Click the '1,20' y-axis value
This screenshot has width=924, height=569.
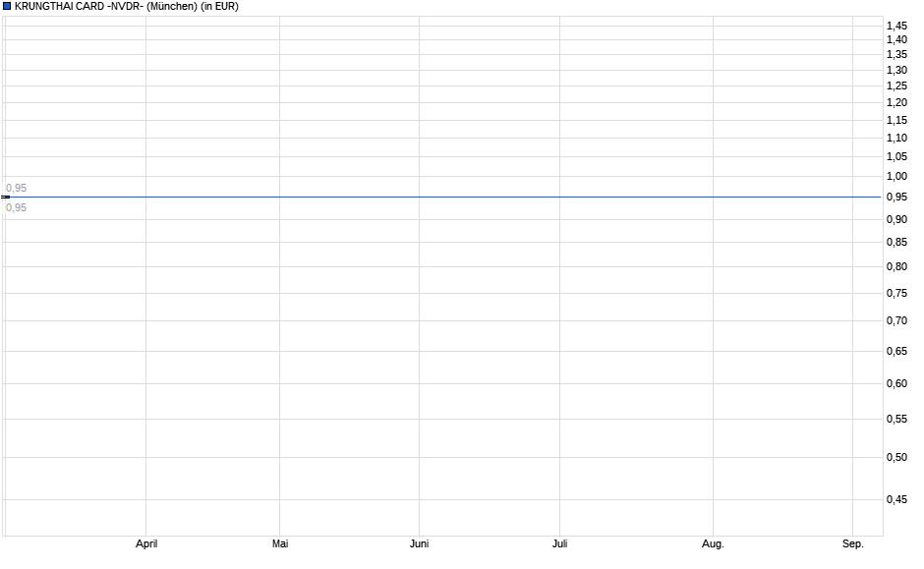(x=896, y=102)
